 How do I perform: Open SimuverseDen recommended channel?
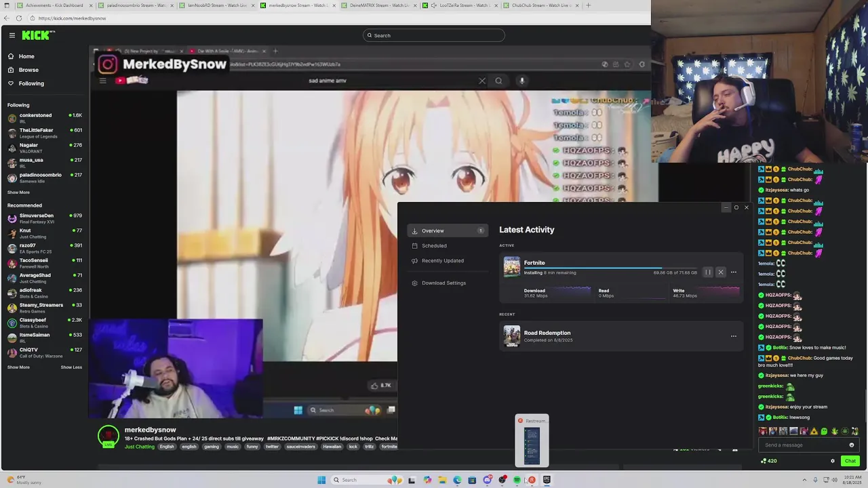point(44,218)
